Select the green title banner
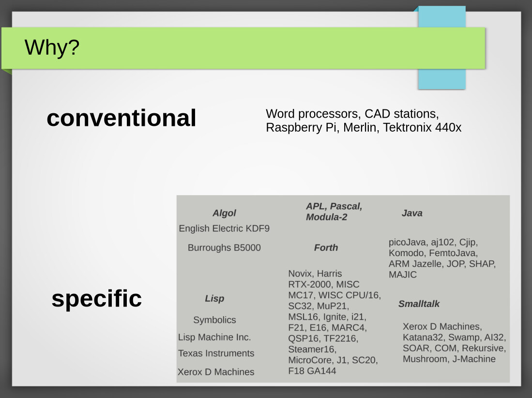532x398 pixels. coord(243,48)
